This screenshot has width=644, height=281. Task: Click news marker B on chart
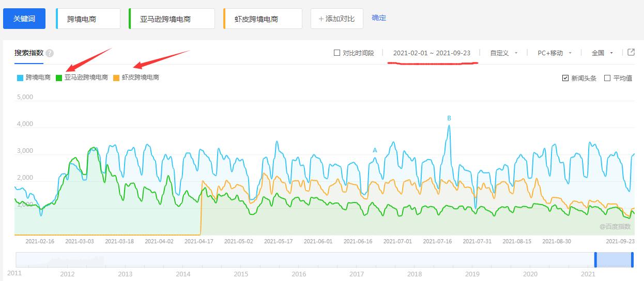449,118
